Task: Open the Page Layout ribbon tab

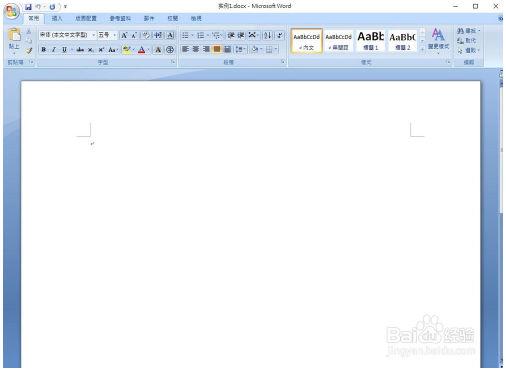Action: point(86,18)
